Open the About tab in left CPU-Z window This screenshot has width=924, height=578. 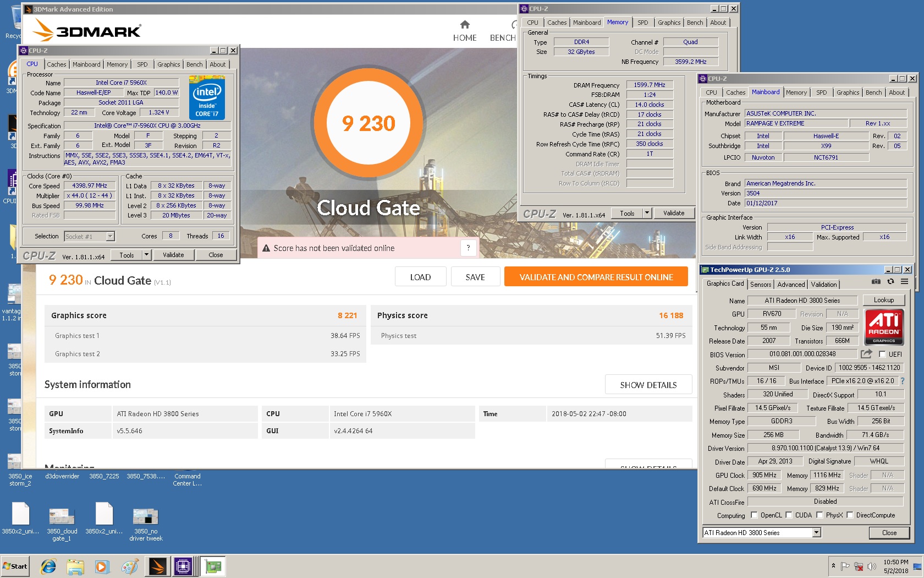[x=218, y=64]
